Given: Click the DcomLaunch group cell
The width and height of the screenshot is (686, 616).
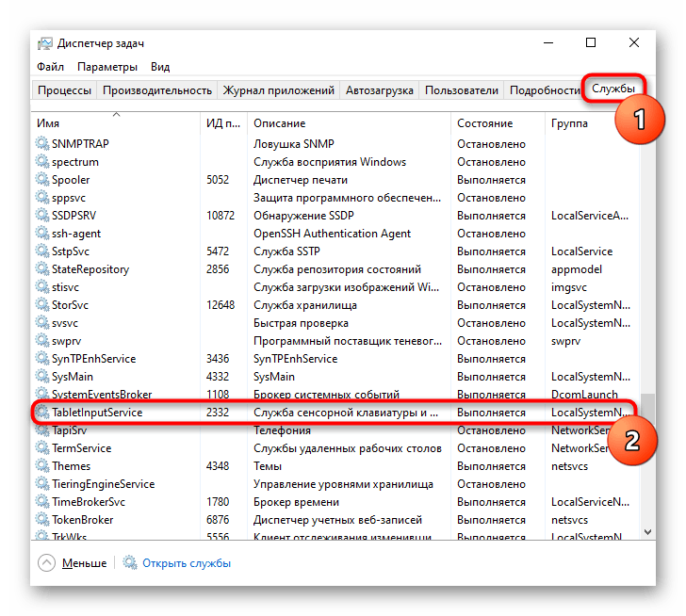Looking at the screenshot, I should pos(584,395).
